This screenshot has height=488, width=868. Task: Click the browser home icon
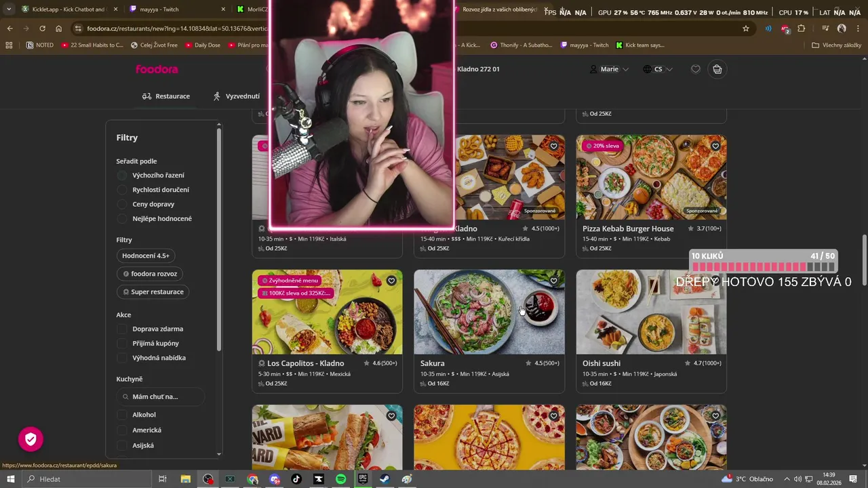pyautogui.click(x=59, y=28)
